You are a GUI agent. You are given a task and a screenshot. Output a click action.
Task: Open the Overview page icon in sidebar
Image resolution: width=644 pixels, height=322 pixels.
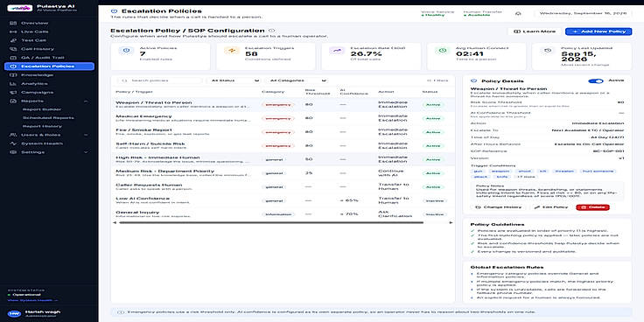pyautogui.click(x=13, y=23)
